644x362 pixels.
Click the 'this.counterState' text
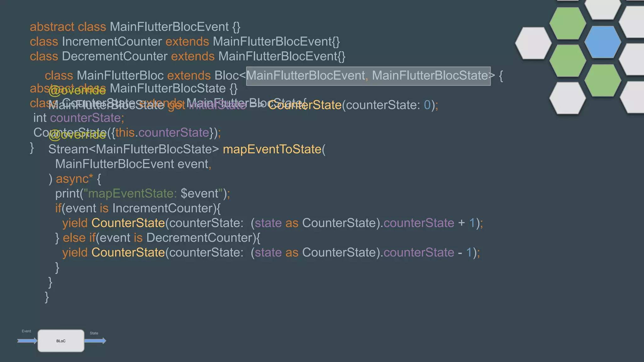[x=162, y=133]
